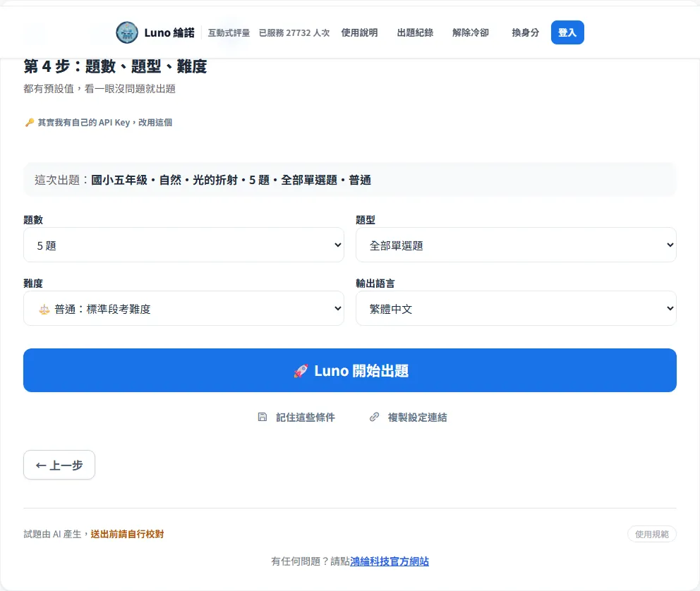The image size is (700, 591).
Task: Click the blue 登入 button
Action: click(x=567, y=32)
